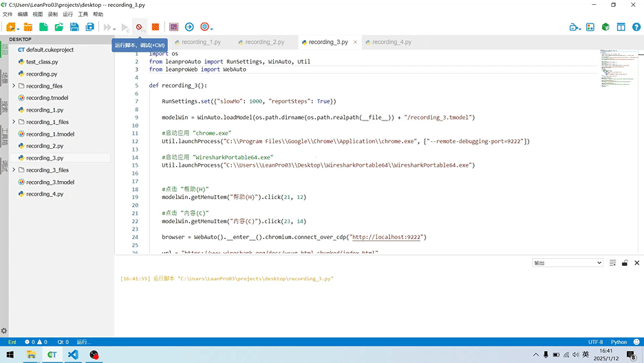Click the errors and warnings count in status bar
The image size is (644, 363).
click(x=36, y=342)
